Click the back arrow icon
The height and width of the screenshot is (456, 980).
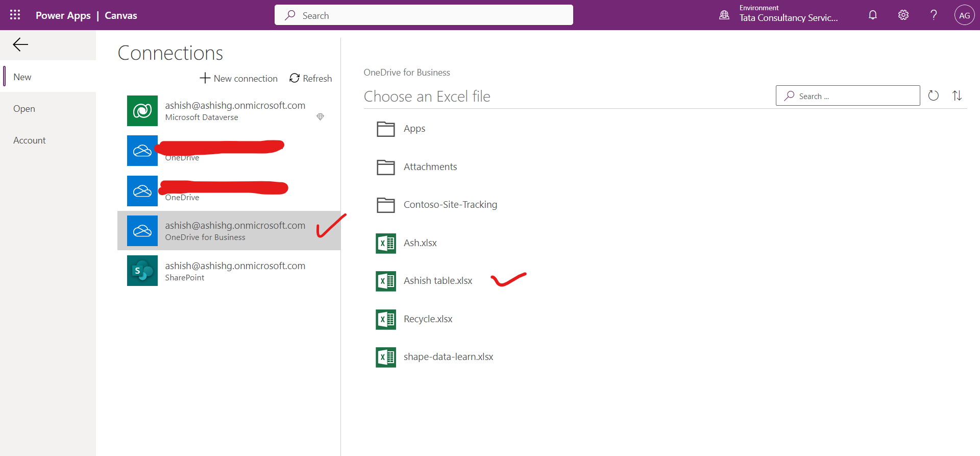(x=20, y=45)
